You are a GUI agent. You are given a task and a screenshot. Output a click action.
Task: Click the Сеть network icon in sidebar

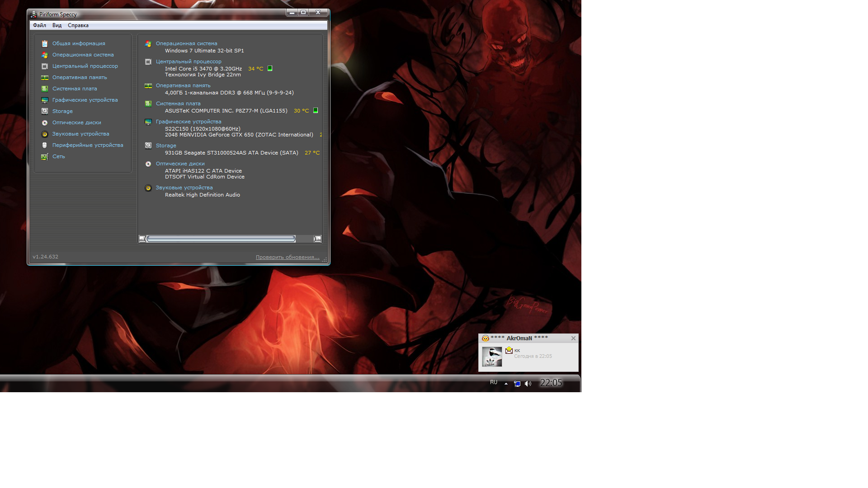[45, 157]
